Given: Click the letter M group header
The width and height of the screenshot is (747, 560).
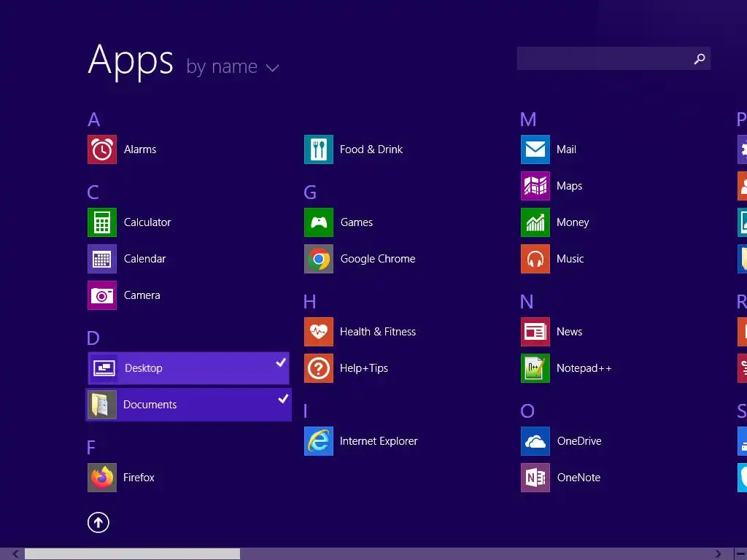Looking at the screenshot, I should (x=528, y=120).
